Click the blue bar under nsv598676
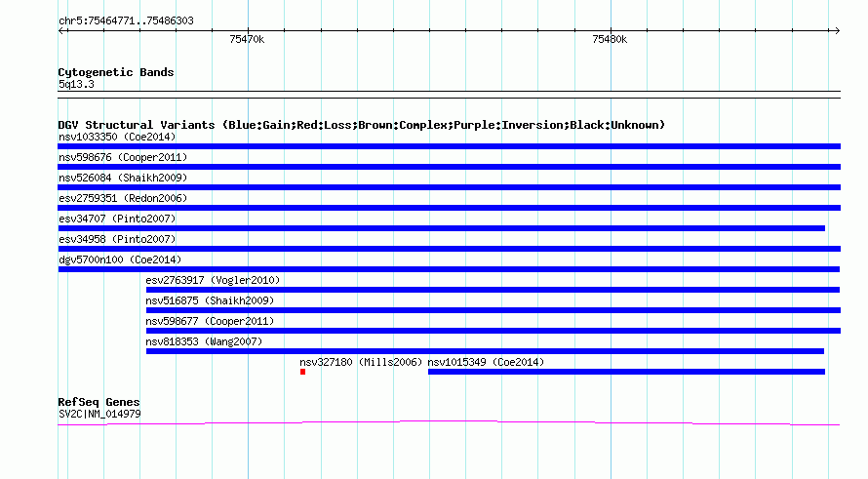868x479 pixels. click(449, 167)
